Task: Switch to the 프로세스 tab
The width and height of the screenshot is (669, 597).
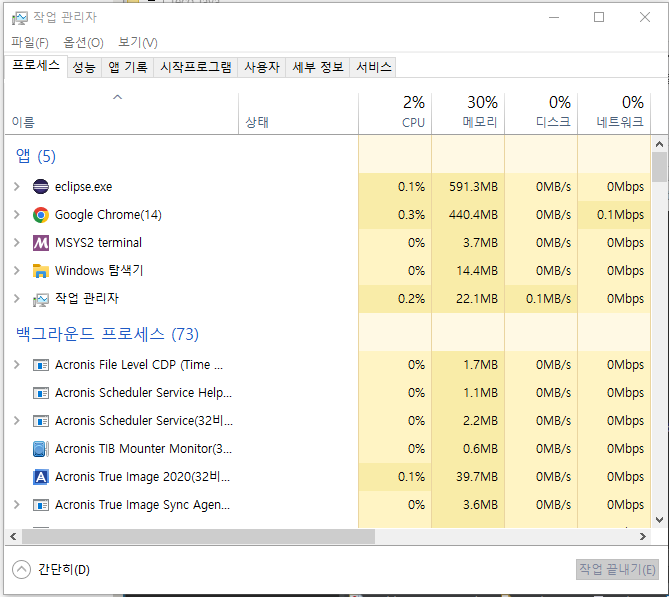Action: 36,66
